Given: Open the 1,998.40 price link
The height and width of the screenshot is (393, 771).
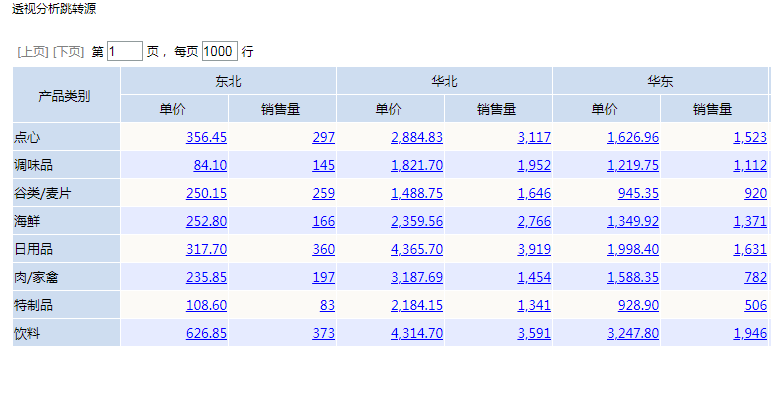Looking at the screenshot, I should click(633, 249).
